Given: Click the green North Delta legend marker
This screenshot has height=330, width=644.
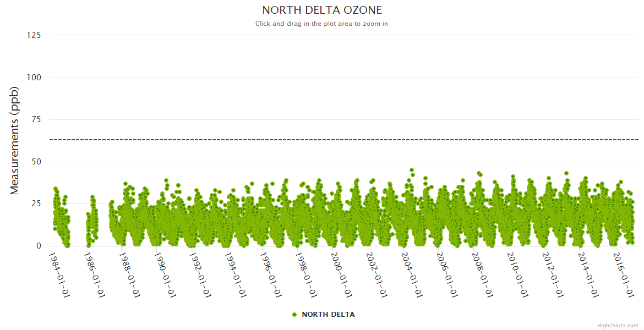Looking at the screenshot, I should [294, 315].
